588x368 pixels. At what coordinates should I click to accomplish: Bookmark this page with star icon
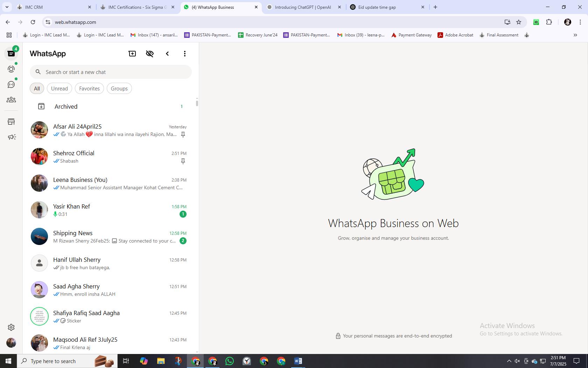(x=519, y=22)
